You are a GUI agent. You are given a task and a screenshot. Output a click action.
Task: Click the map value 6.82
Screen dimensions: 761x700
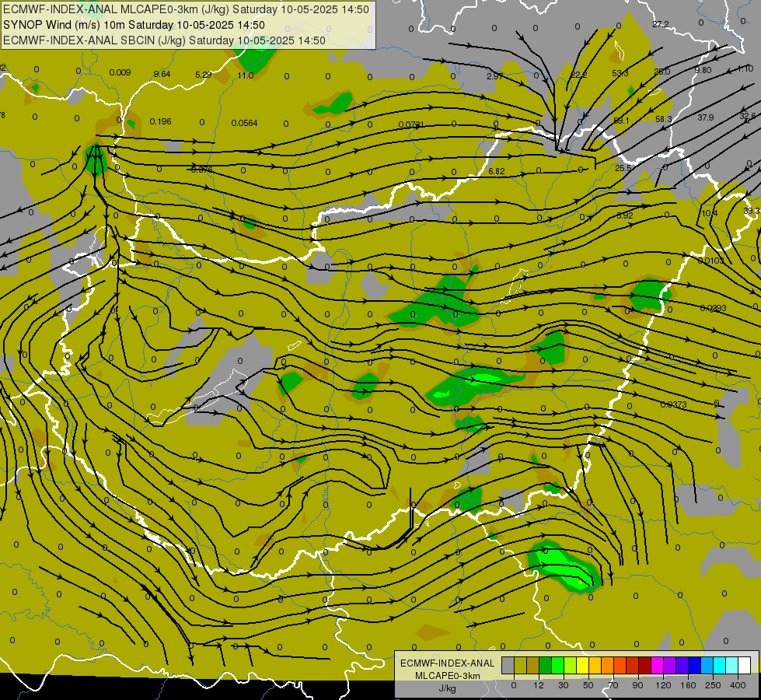click(x=497, y=171)
